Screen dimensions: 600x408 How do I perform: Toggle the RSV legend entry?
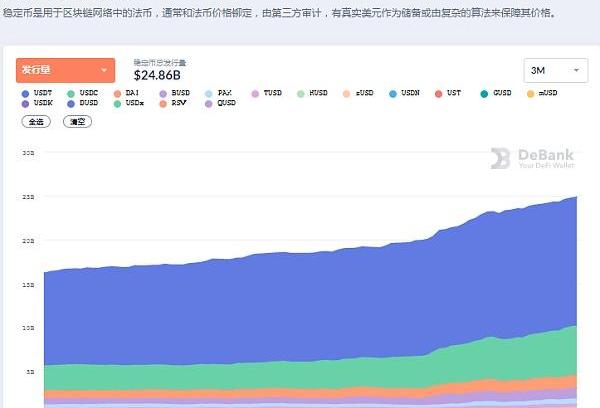click(x=173, y=103)
